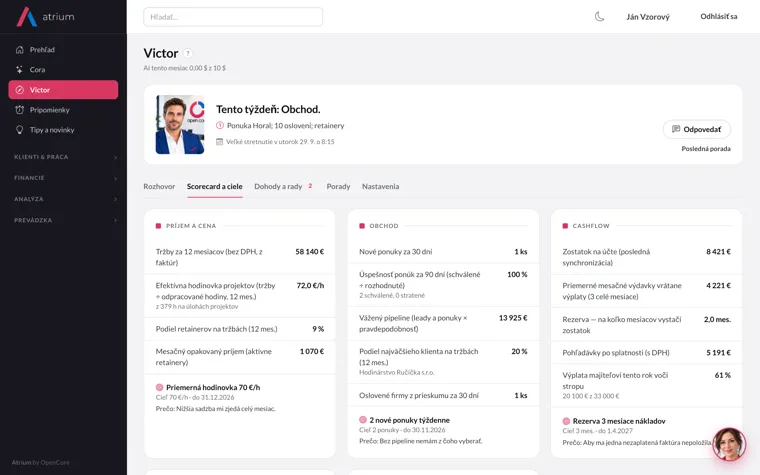Viewport: 760px width, 475px height.
Task: Click the Cora sparkle icon
Action: point(19,69)
